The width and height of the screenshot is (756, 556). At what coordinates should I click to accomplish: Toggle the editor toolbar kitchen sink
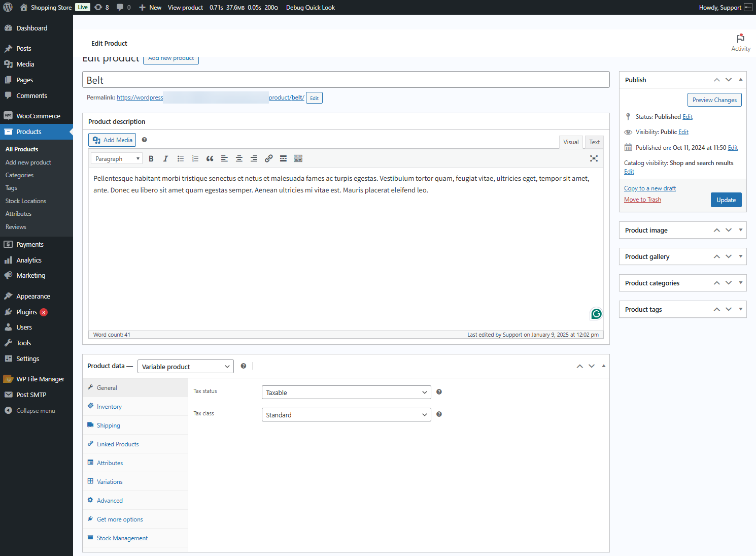click(298, 158)
